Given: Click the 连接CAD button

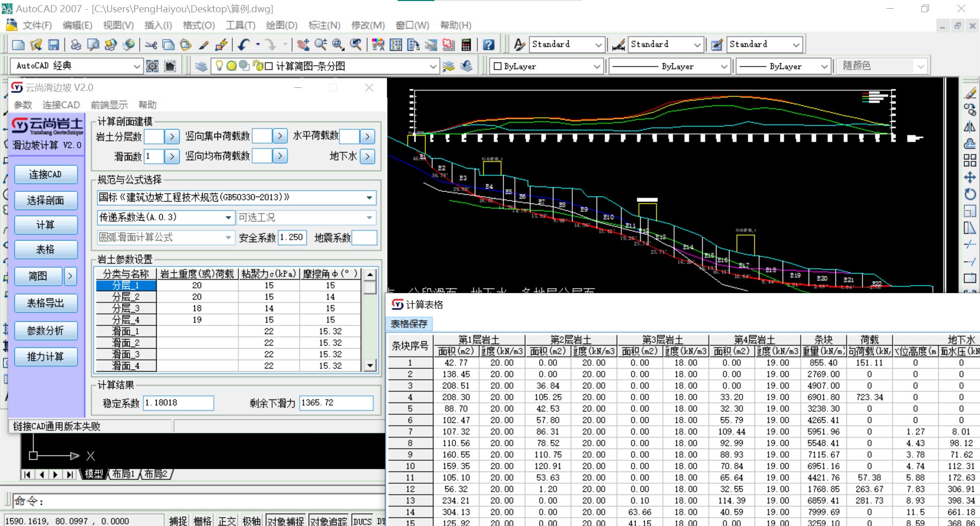Looking at the screenshot, I should coord(46,175).
